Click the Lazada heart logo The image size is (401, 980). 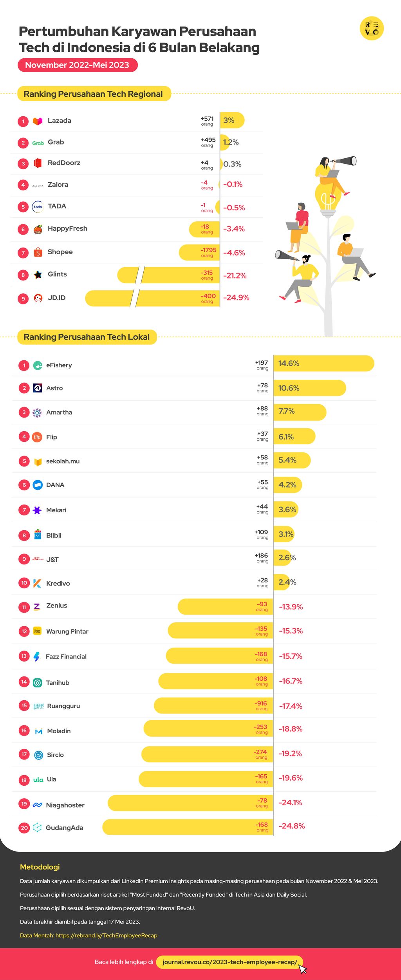[38, 121]
